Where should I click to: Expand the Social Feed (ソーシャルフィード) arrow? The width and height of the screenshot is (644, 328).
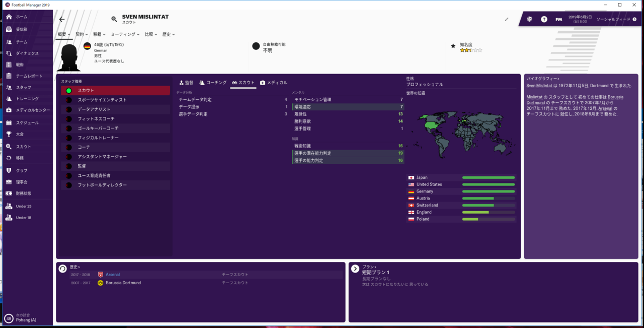click(634, 19)
